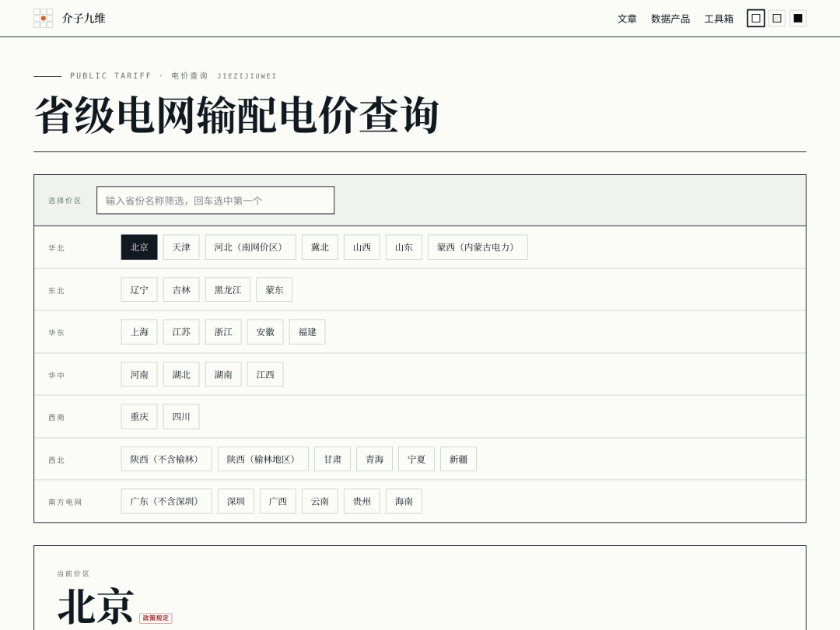
Task: Click the PUBLIC TARIFF breadcrumb text
Action: point(111,76)
